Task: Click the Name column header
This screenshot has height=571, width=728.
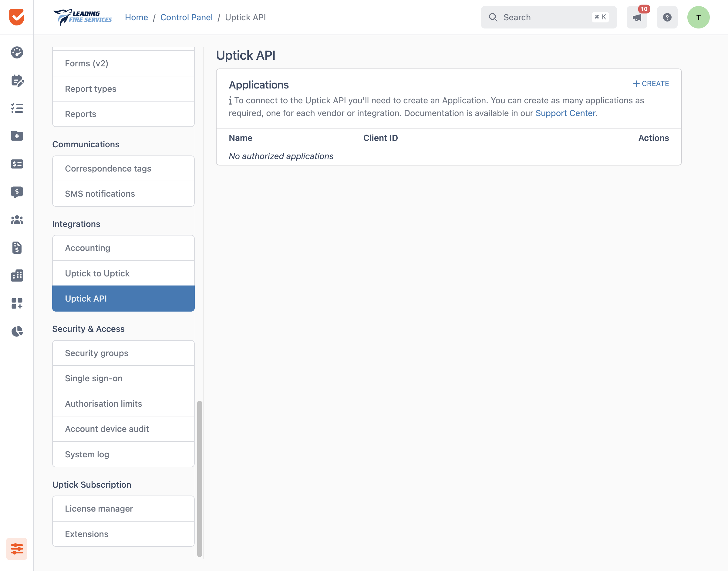Action: 240,138
